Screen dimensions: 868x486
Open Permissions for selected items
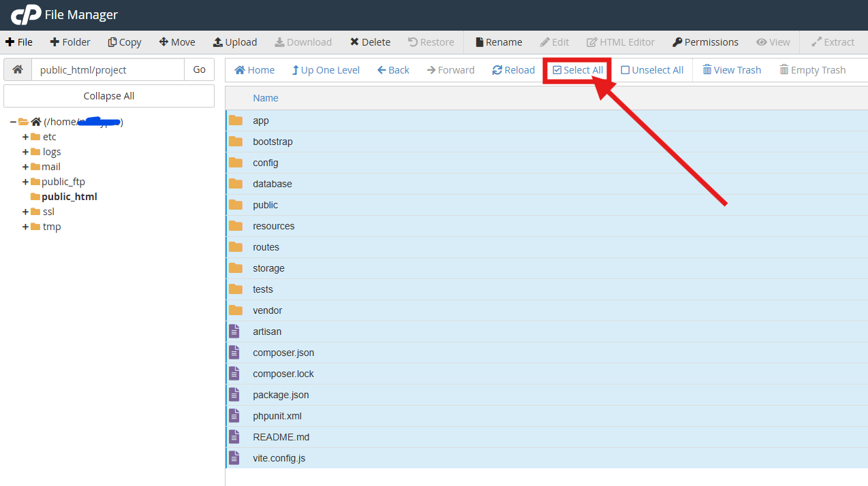705,42
